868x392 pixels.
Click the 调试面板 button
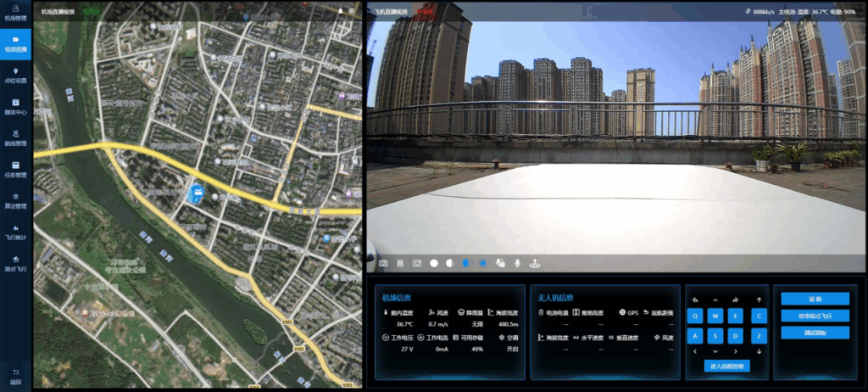[815, 333]
